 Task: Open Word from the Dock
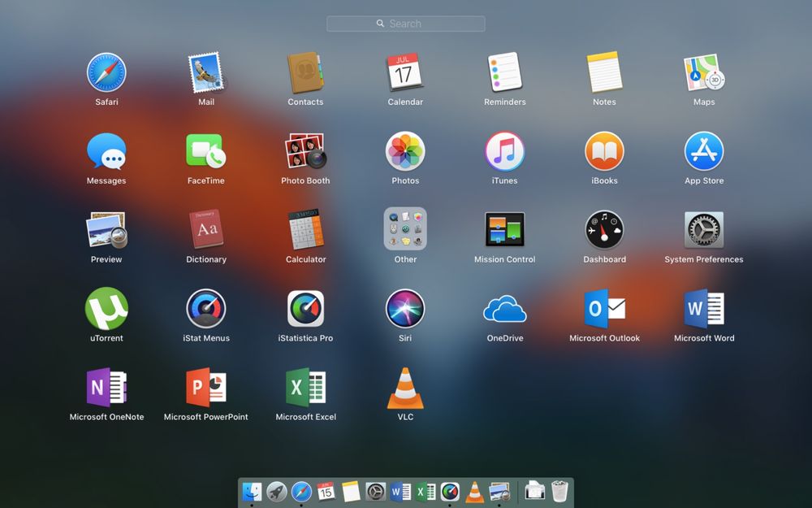click(x=400, y=492)
